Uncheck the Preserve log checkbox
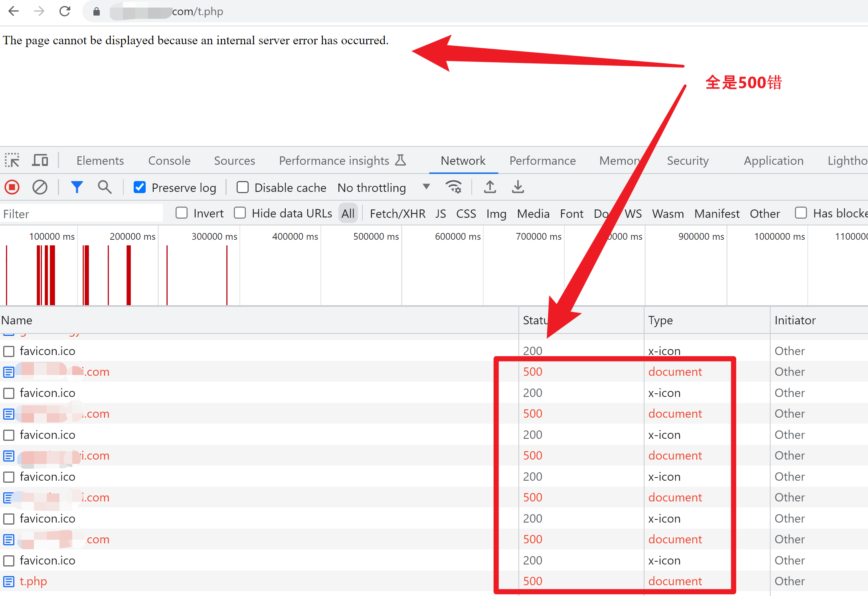The width and height of the screenshot is (868, 596). click(140, 187)
